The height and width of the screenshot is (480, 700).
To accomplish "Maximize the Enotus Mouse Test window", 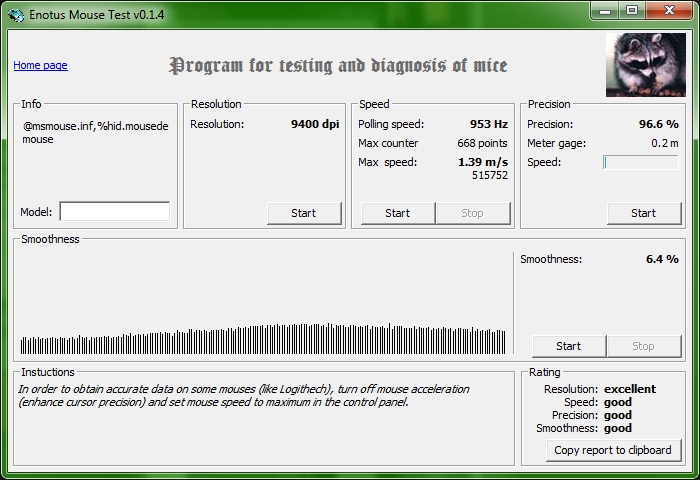I will 632,11.
